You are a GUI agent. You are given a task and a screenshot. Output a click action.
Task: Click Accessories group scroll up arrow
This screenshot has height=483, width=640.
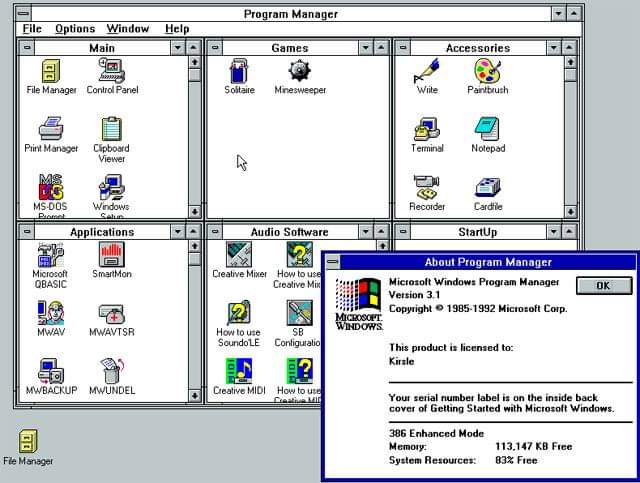pos(570,62)
